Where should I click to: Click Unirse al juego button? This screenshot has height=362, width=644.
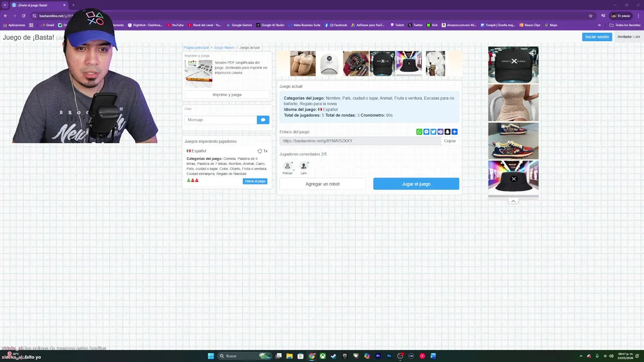[255, 181]
